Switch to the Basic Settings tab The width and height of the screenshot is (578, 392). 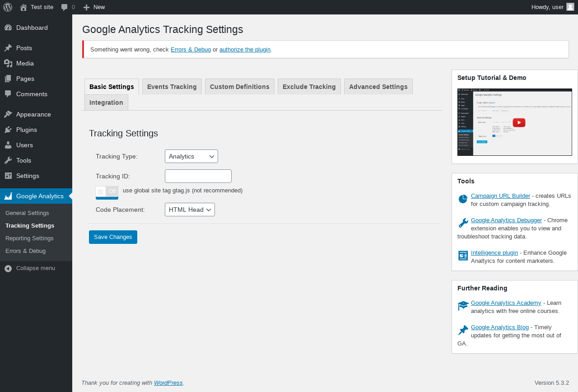pos(112,87)
